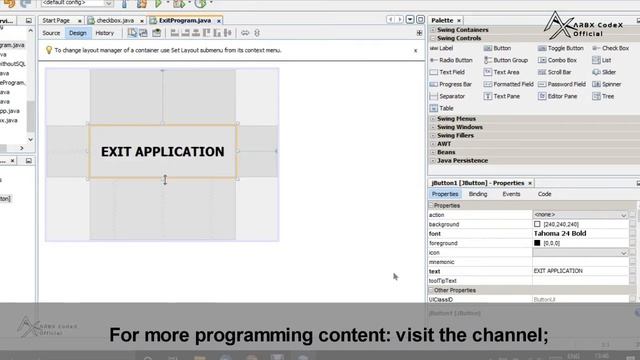Viewport: 640px width, 360px height.
Task: Select Radio Button component in palette
Action: [x=451, y=60]
